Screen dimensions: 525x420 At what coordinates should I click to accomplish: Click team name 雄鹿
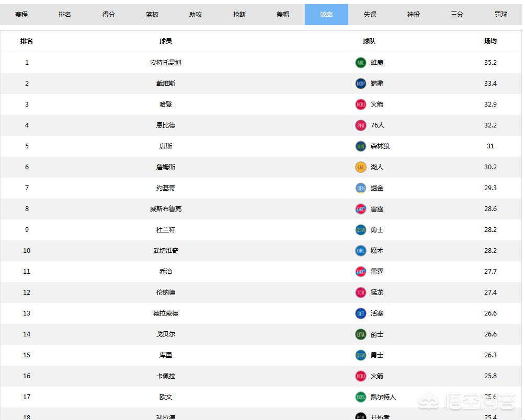(x=377, y=63)
